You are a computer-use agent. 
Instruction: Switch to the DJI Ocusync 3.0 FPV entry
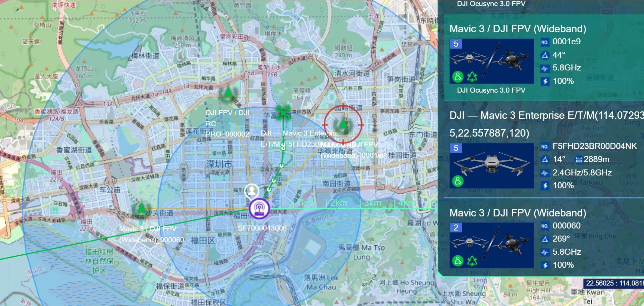coord(491,90)
